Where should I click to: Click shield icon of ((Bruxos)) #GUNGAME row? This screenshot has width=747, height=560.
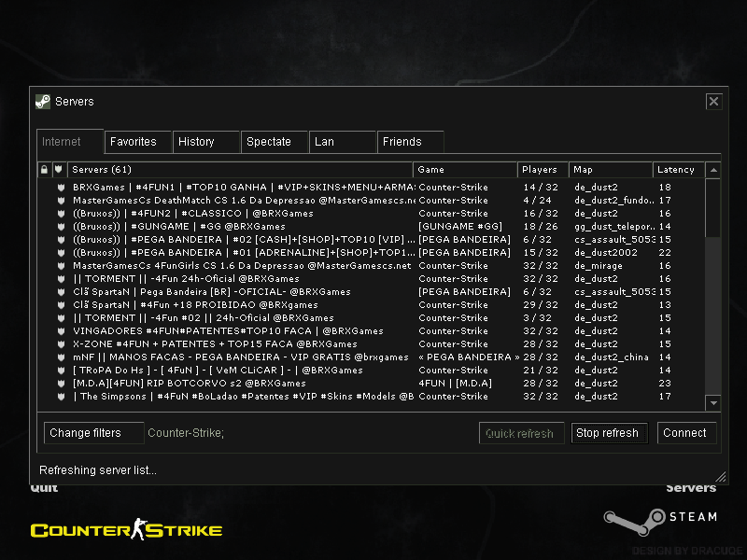pyautogui.click(x=61, y=227)
